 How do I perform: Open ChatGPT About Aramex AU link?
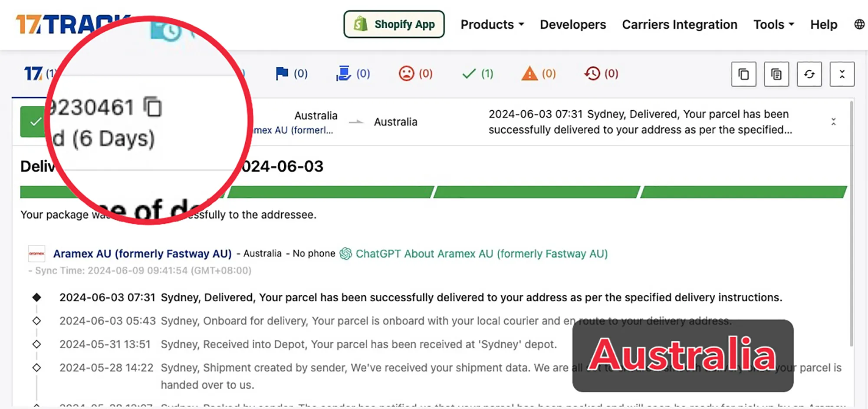(x=481, y=254)
